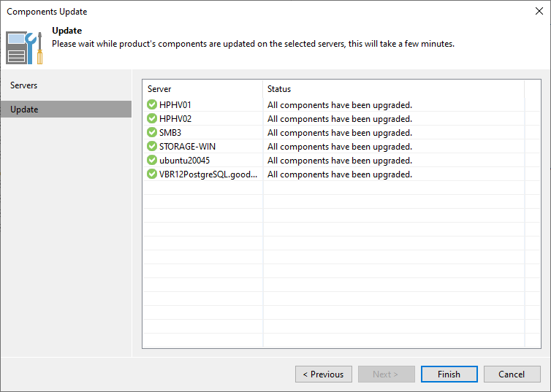Click the ubuntu20045 upgraded status message

[340, 161]
